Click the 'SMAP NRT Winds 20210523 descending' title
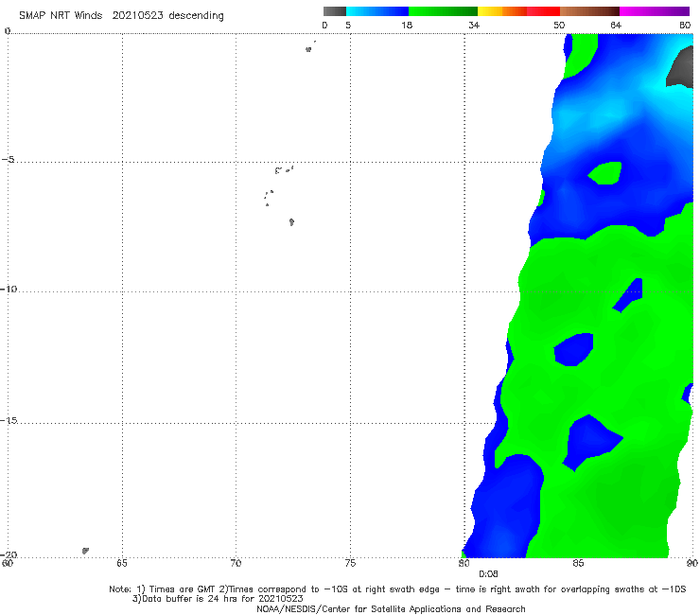Screen dimensions: 700x615 point(121,15)
